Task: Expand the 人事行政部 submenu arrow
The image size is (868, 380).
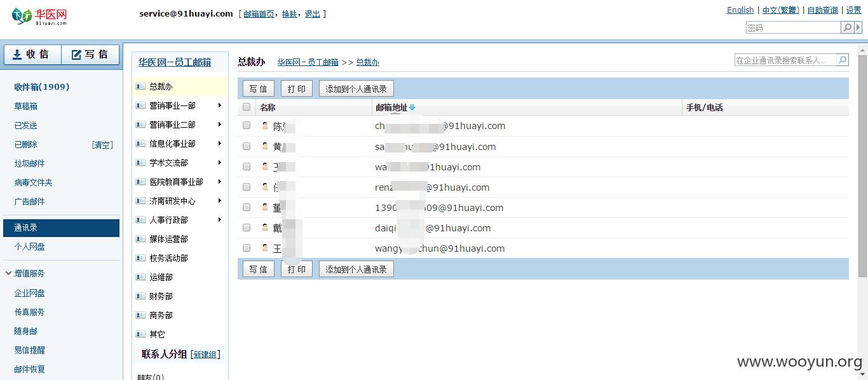Action: [220, 220]
